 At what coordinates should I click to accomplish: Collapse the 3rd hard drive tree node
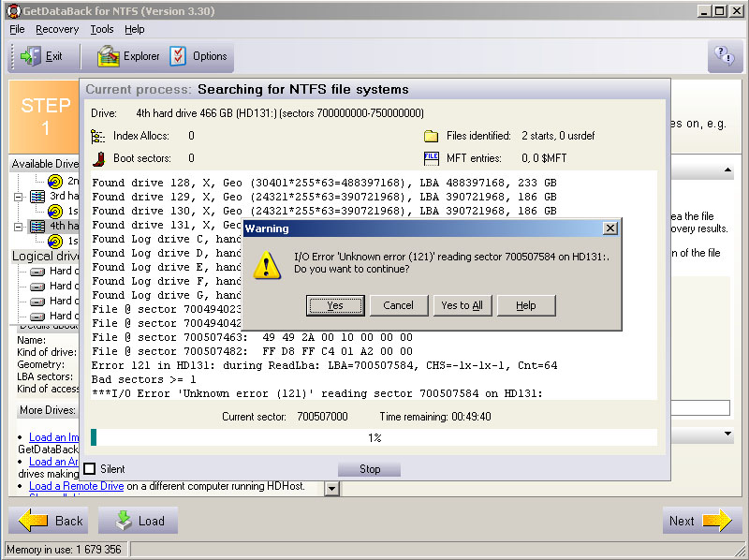[18, 197]
